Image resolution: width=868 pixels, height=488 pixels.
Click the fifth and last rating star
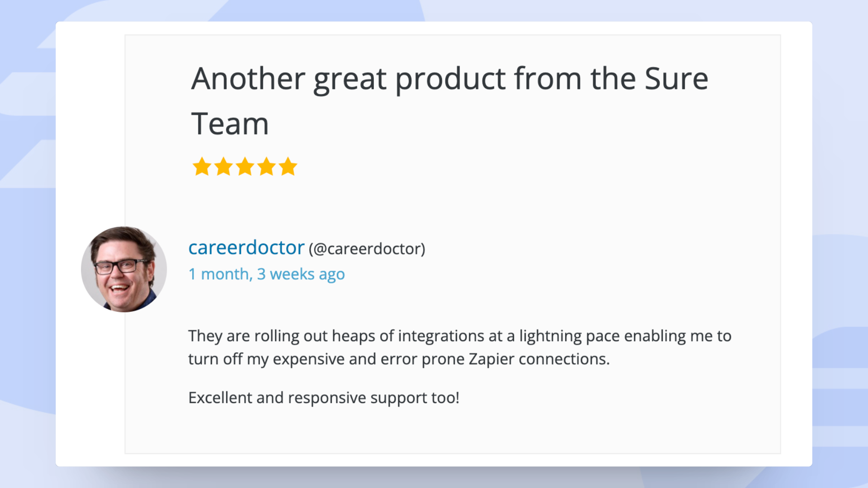point(288,167)
